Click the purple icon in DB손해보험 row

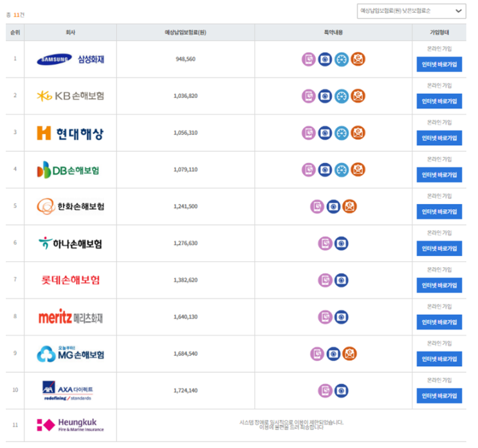(x=309, y=169)
